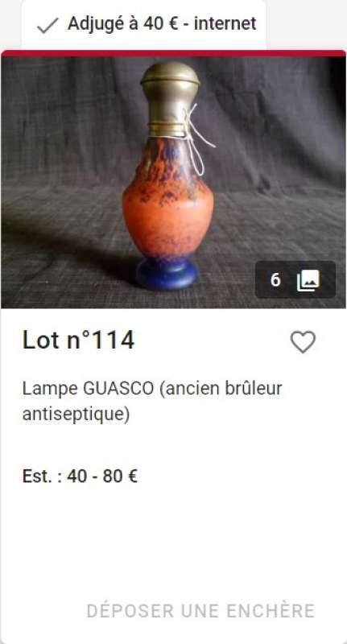347x644 pixels.
Task: Click the word antiseptique) in description
Action: pyautogui.click(x=76, y=415)
